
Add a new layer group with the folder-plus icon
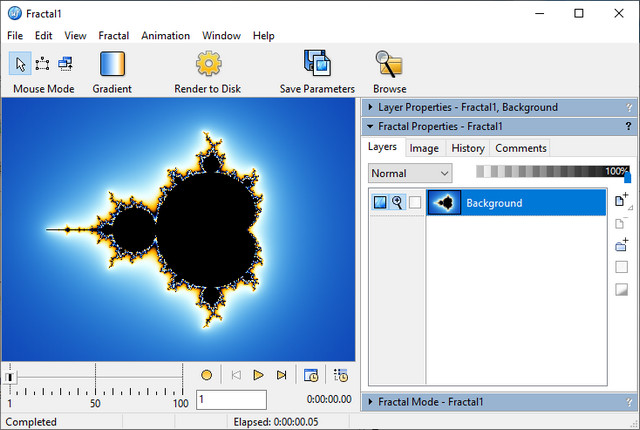coord(621,245)
